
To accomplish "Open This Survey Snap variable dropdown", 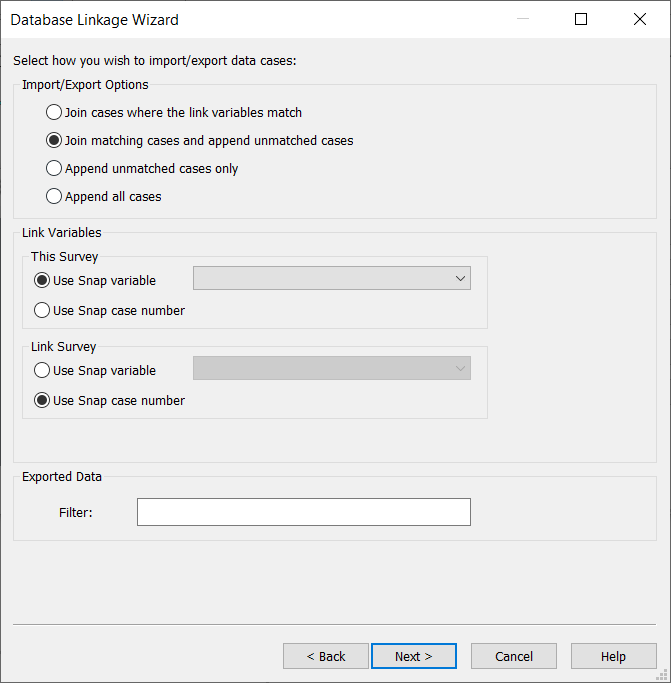I will (332, 278).
